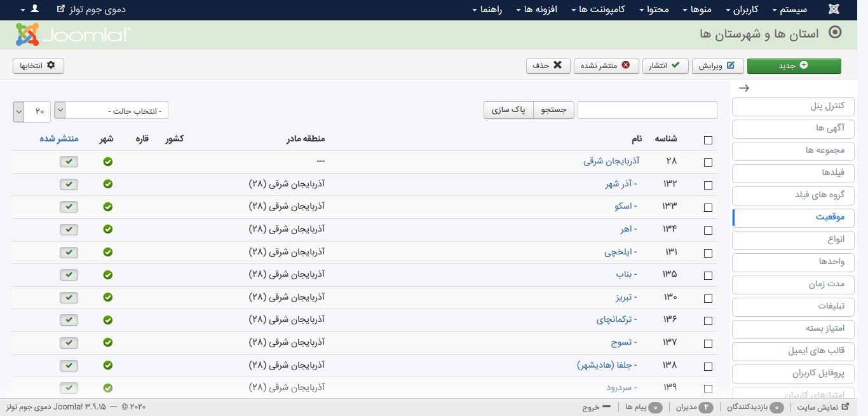Toggle published status for آذربایجان شرقی row

[69, 162]
